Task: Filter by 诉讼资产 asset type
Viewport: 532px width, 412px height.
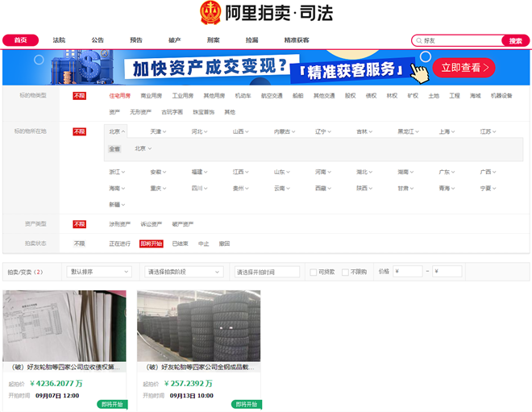Action: (152, 224)
